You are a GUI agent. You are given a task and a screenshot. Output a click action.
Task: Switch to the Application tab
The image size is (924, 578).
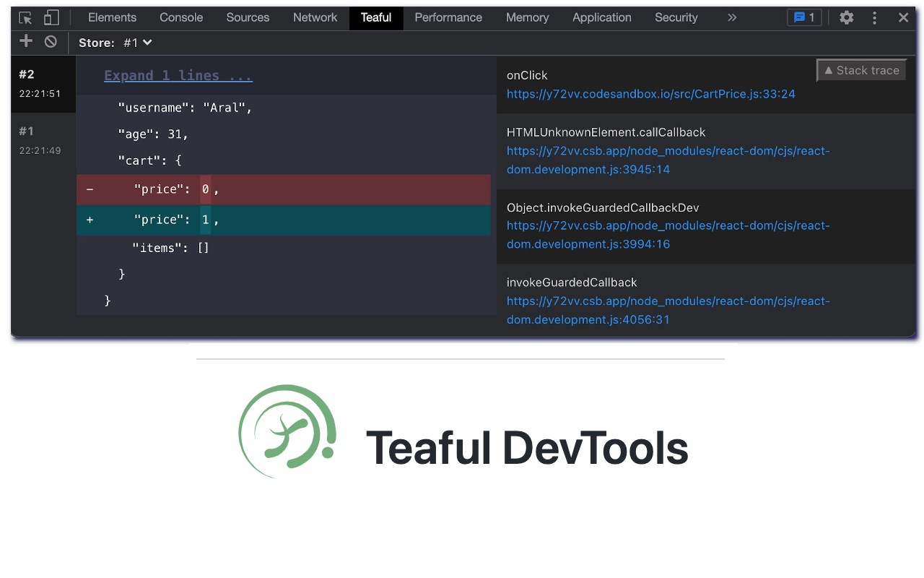[x=601, y=17]
